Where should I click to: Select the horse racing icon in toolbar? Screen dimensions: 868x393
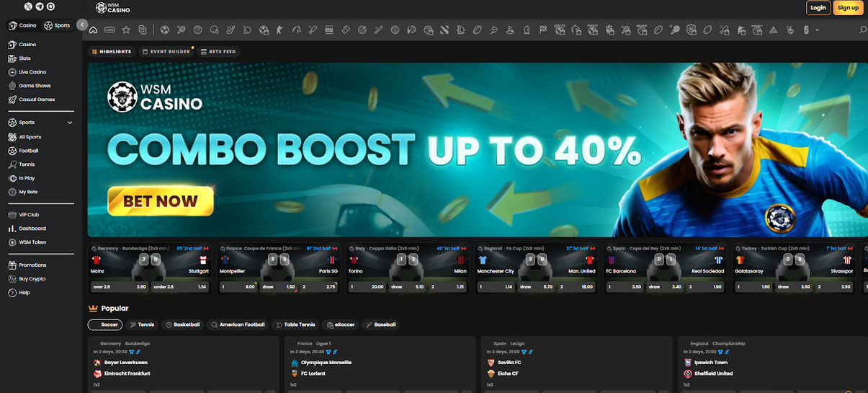click(x=296, y=30)
